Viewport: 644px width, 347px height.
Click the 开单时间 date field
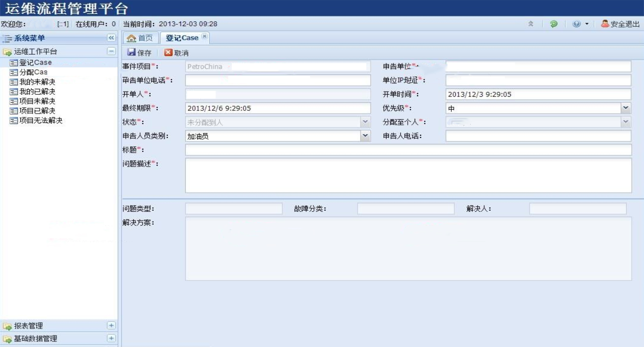[538, 94]
